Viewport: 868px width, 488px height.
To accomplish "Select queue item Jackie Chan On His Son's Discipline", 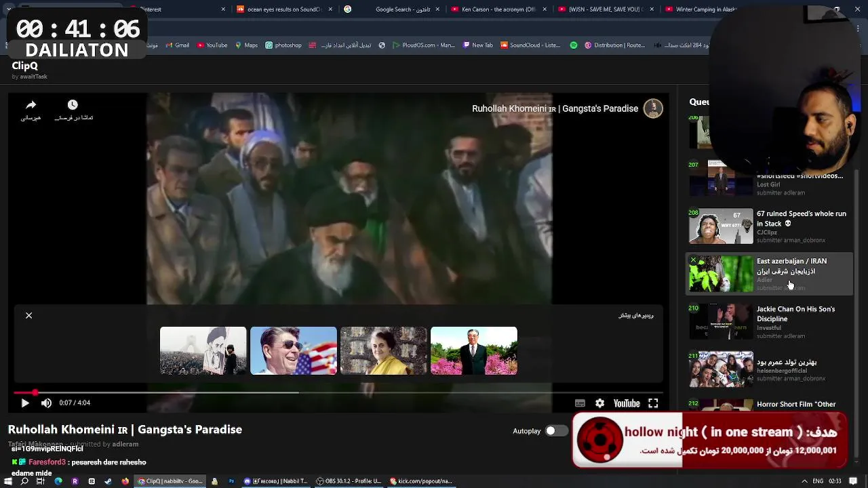I will 769,322.
